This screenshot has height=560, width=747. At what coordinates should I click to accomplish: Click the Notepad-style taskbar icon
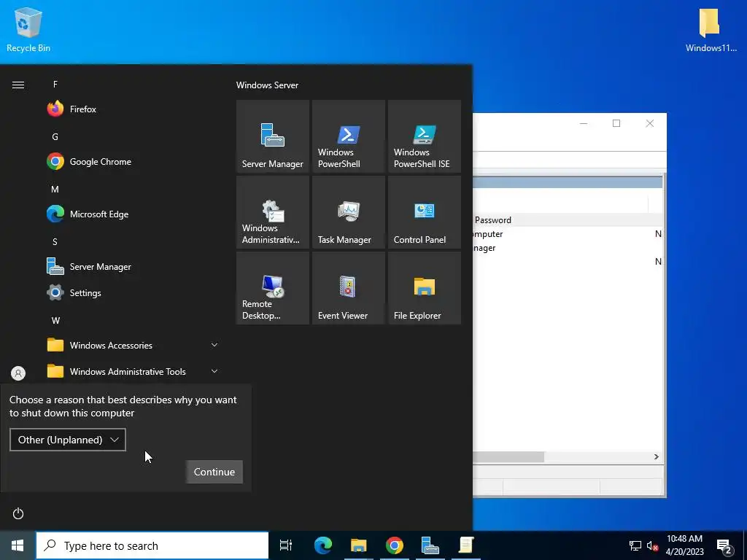466,545
